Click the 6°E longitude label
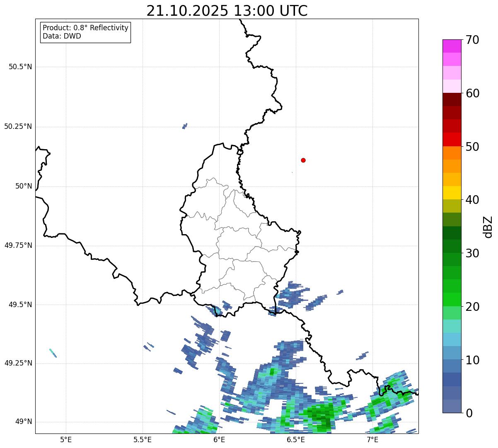The image size is (498, 448). point(219,439)
